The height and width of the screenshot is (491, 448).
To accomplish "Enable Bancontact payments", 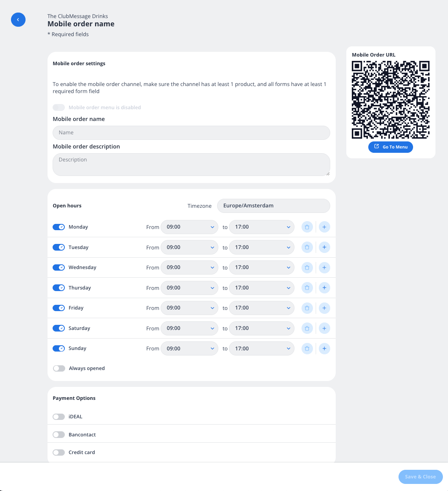I will point(59,434).
